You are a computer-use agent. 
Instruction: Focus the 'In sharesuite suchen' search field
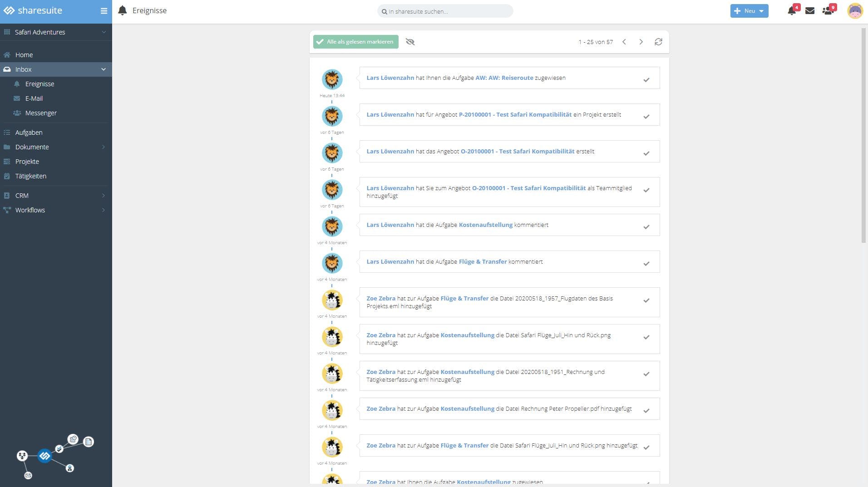click(445, 11)
